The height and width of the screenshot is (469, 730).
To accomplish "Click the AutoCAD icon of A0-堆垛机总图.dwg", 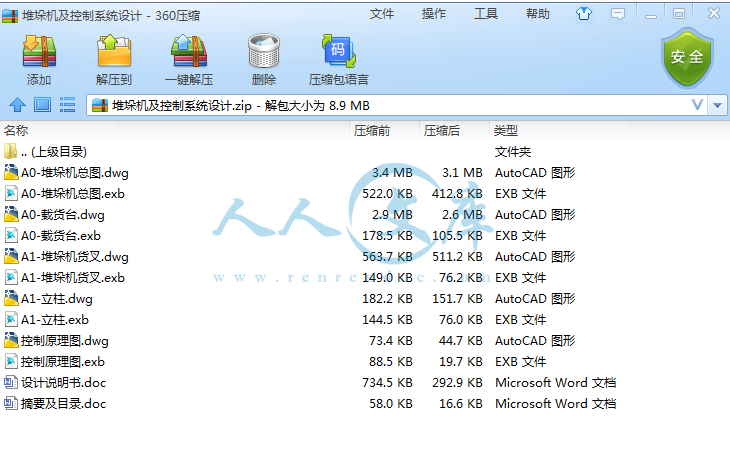I will 11,172.
